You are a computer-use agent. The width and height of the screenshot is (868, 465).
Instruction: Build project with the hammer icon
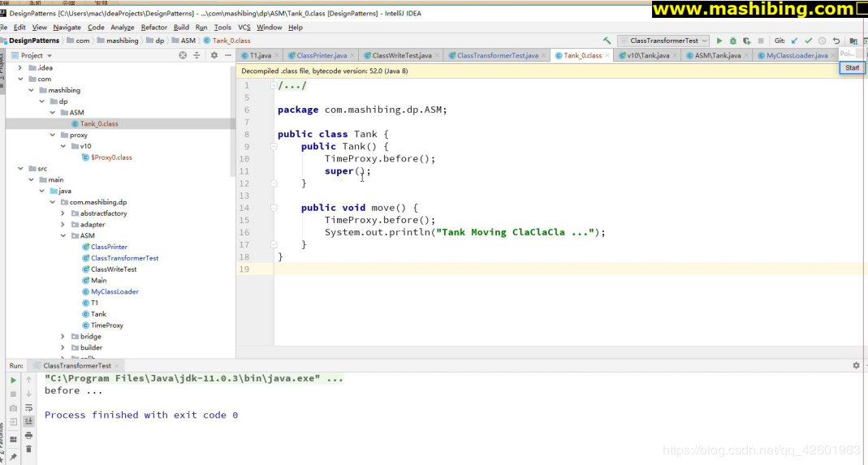(x=607, y=41)
